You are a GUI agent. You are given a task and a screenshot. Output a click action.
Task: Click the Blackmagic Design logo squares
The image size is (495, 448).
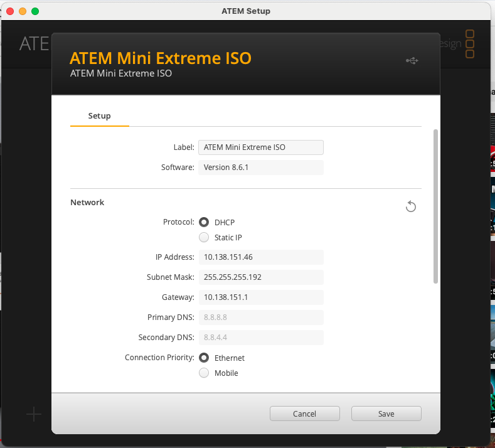(470, 44)
